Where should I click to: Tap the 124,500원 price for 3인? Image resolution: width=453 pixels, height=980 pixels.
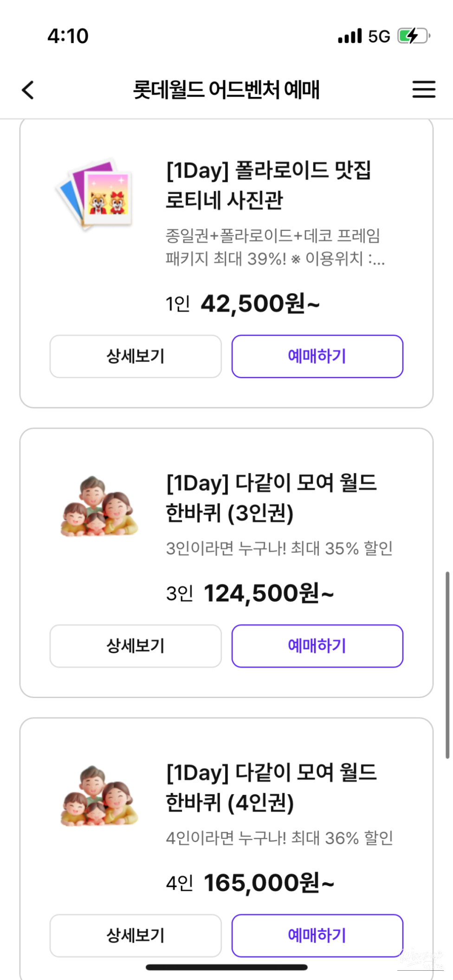coord(268,594)
